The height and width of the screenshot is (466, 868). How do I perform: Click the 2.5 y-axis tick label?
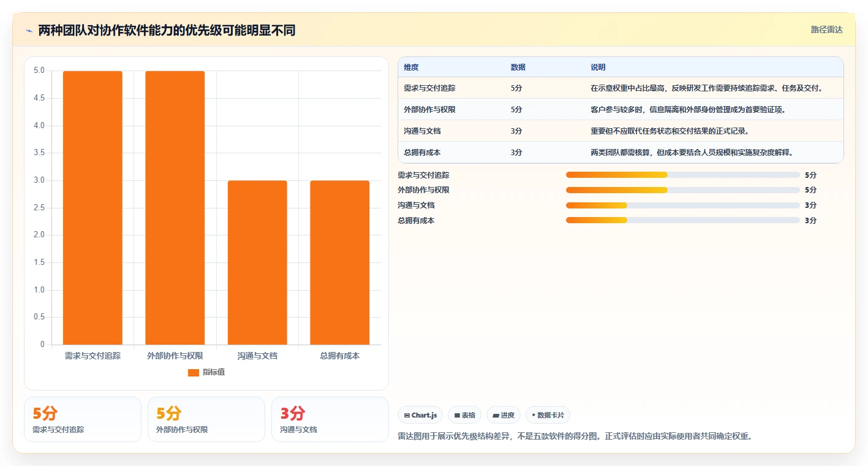pos(39,208)
